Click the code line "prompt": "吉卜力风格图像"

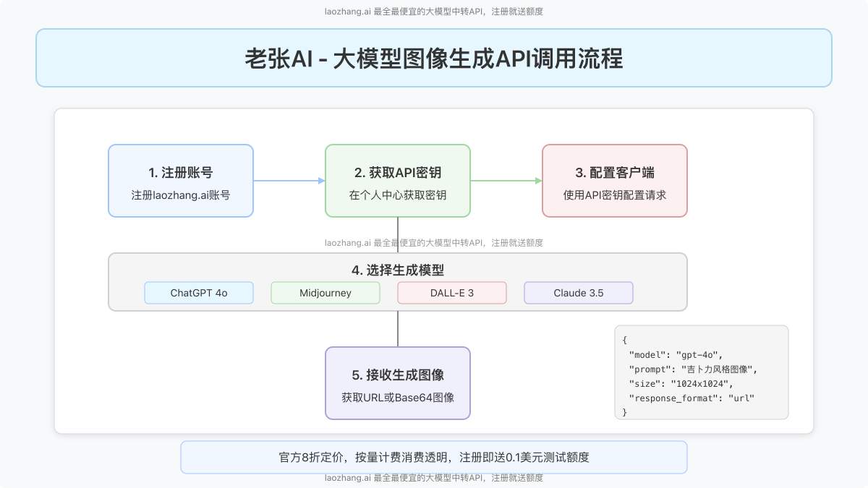tap(693, 369)
